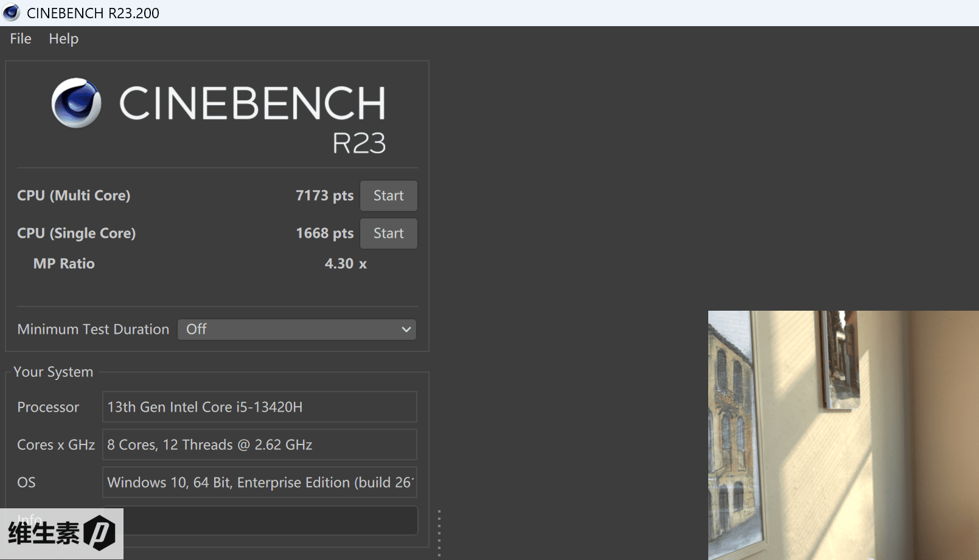
Task: Open the Help menu
Action: (x=63, y=39)
